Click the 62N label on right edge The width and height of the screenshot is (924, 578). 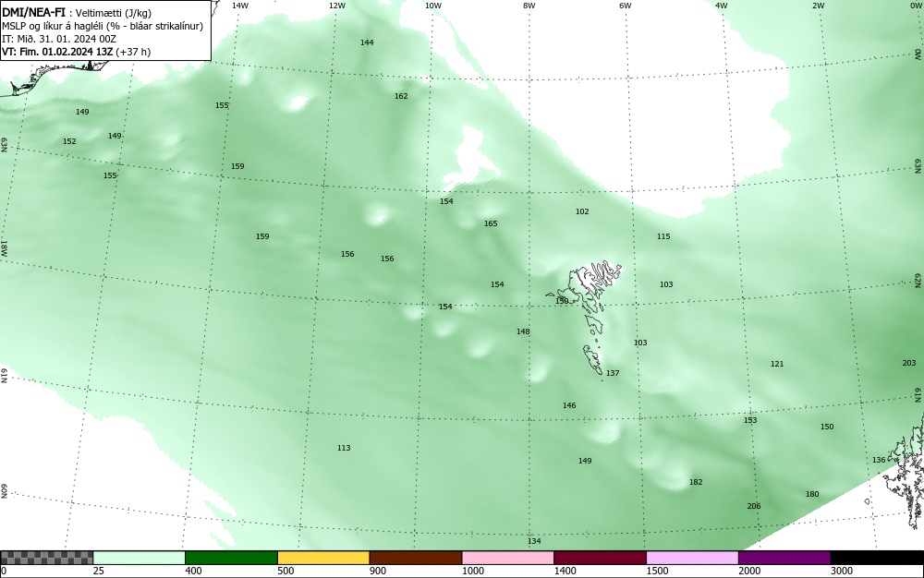coord(918,281)
